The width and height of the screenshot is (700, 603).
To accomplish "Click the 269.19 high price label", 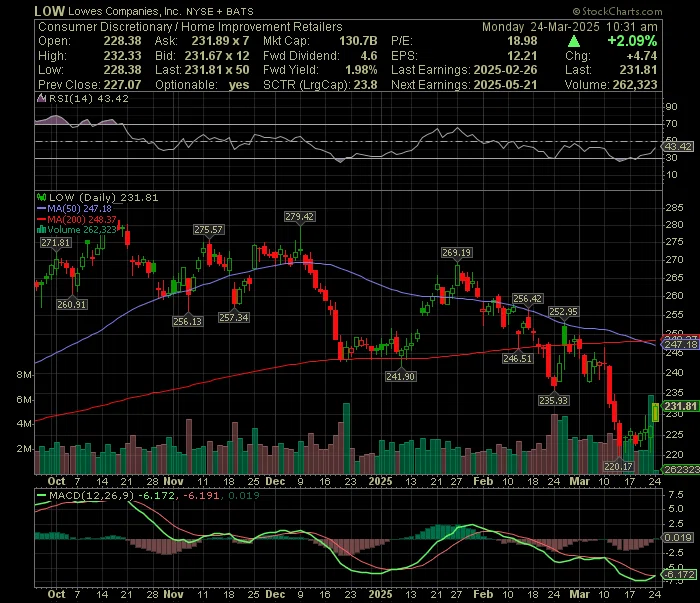I will [x=456, y=253].
